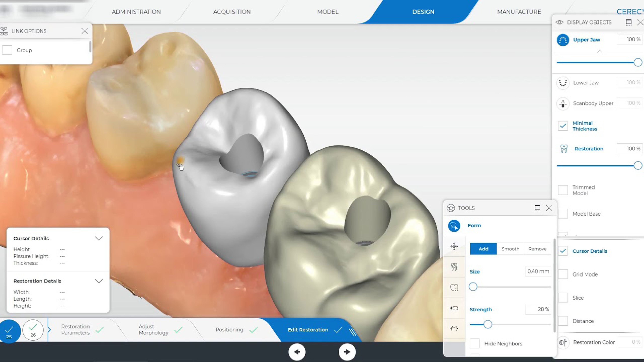Click the Lower Jaw display icon

coord(563,83)
